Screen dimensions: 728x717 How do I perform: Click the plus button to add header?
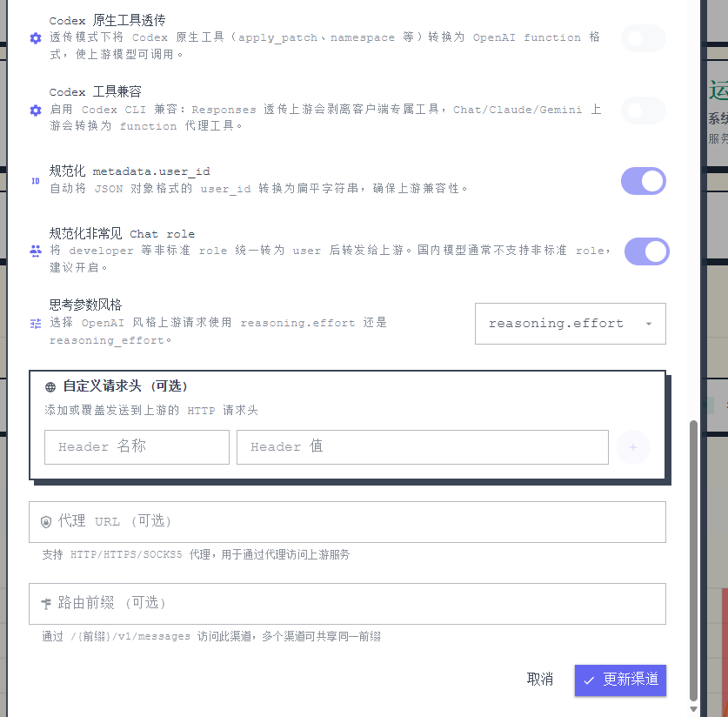point(633,447)
